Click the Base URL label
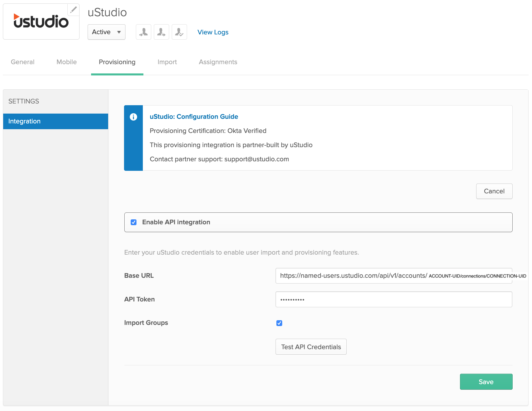The height and width of the screenshot is (411, 532). [x=139, y=276]
